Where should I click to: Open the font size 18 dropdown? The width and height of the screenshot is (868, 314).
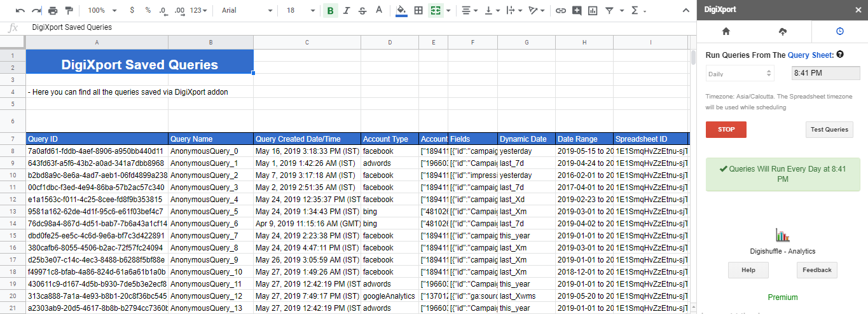[x=300, y=11]
